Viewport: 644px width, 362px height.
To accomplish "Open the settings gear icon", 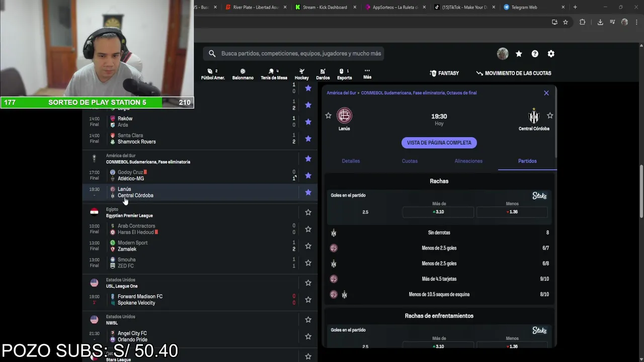I will click(x=551, y=53).
